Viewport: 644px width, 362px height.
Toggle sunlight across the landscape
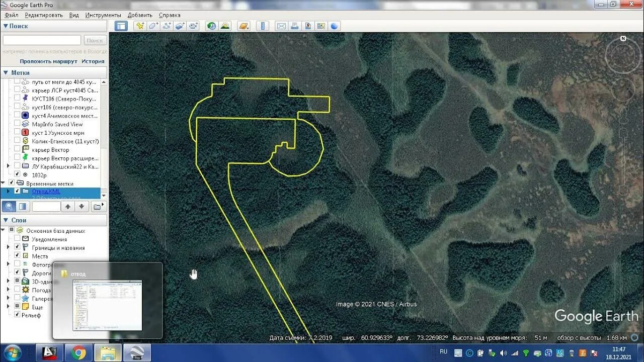[225, 26]
